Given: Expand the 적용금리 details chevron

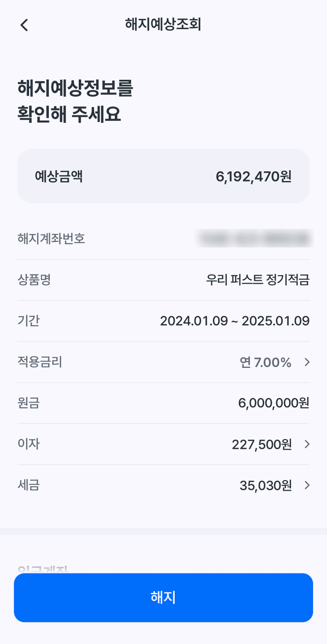Looking at the screenshot, I should point(307,362).
